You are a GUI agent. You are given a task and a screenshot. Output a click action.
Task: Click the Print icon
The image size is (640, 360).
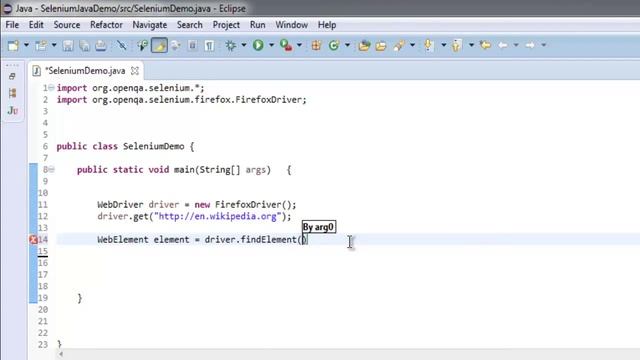(x=101, y=45)
